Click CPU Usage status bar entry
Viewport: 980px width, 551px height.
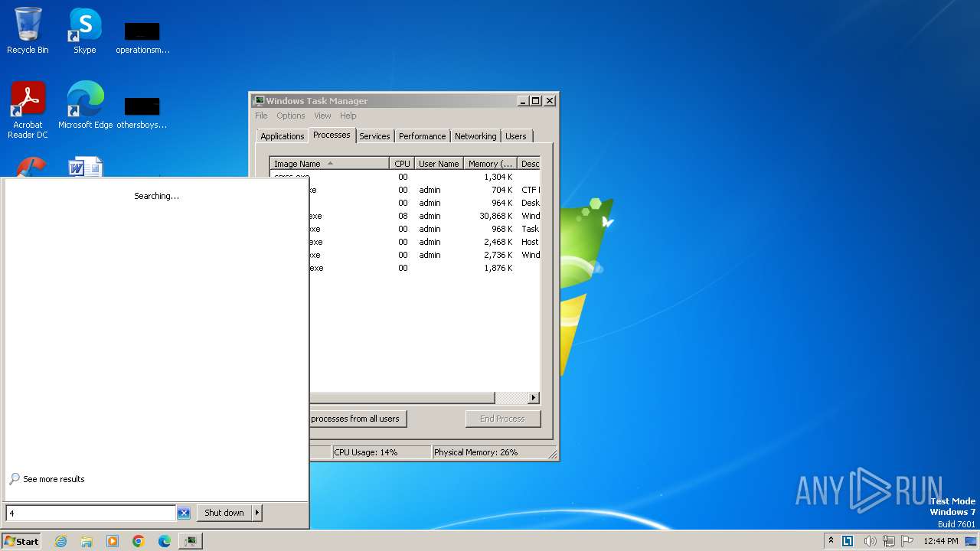click(381, 452)
